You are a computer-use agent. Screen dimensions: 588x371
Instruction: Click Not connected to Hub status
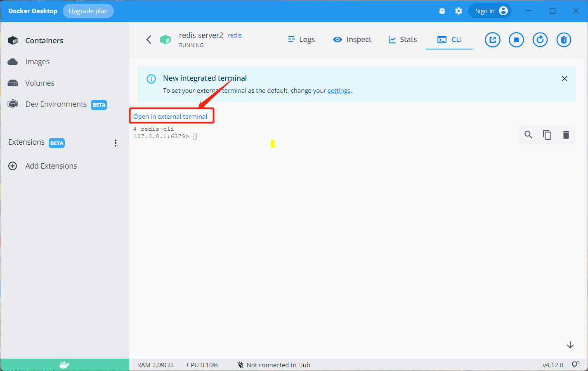click(274, 365)
